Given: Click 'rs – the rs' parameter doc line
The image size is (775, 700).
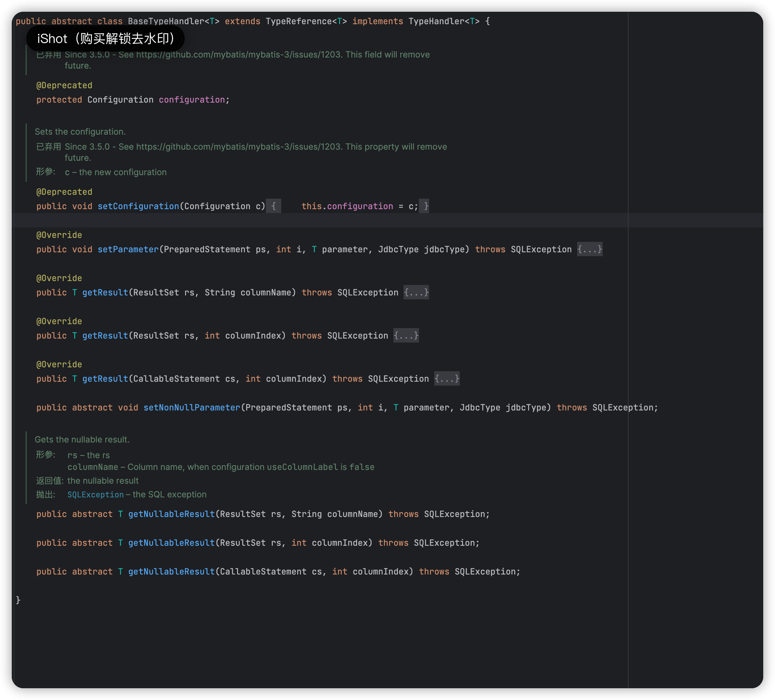Looking at the screenshot, I should point(89,455).
